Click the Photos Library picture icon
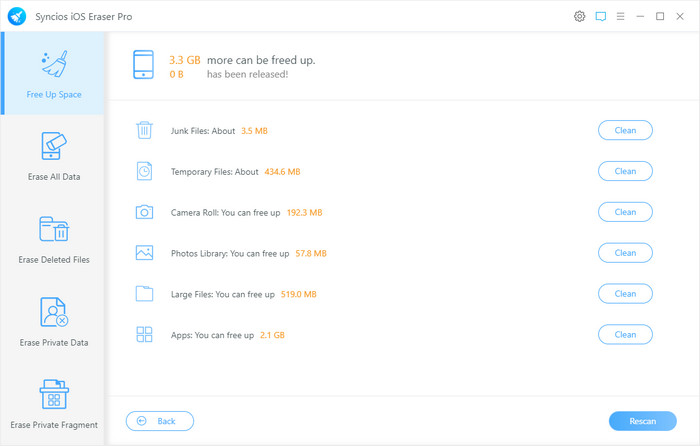The height and width of the screenshot is (446, 700). coord(144,253)
